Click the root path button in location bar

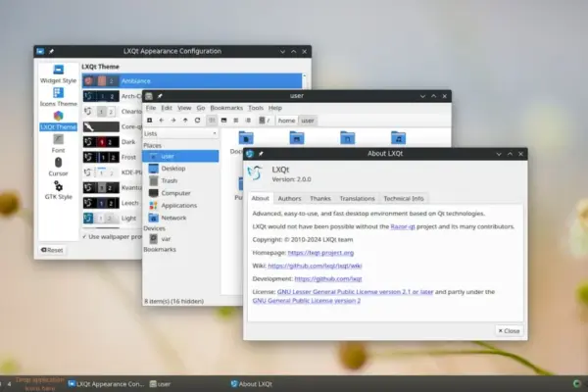point(265,121)
